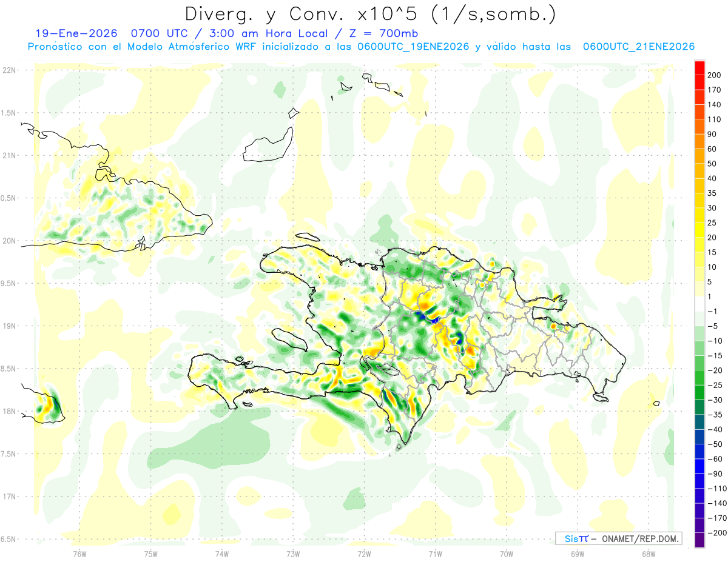Image resolution: width=728 pixels, height=562 pixels.
Task: Select the white colorbar segment between 1 and -1
Action: coord(699,304)
